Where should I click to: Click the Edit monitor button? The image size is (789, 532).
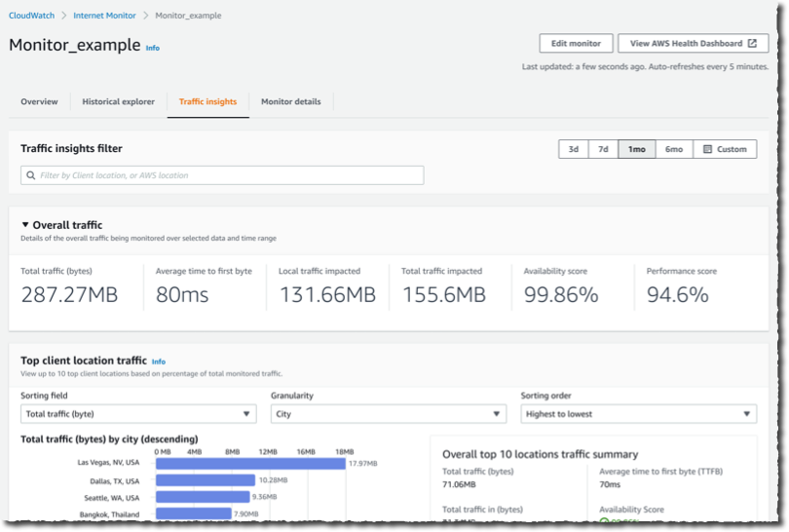pyautogui.click(x=576, y=44)
